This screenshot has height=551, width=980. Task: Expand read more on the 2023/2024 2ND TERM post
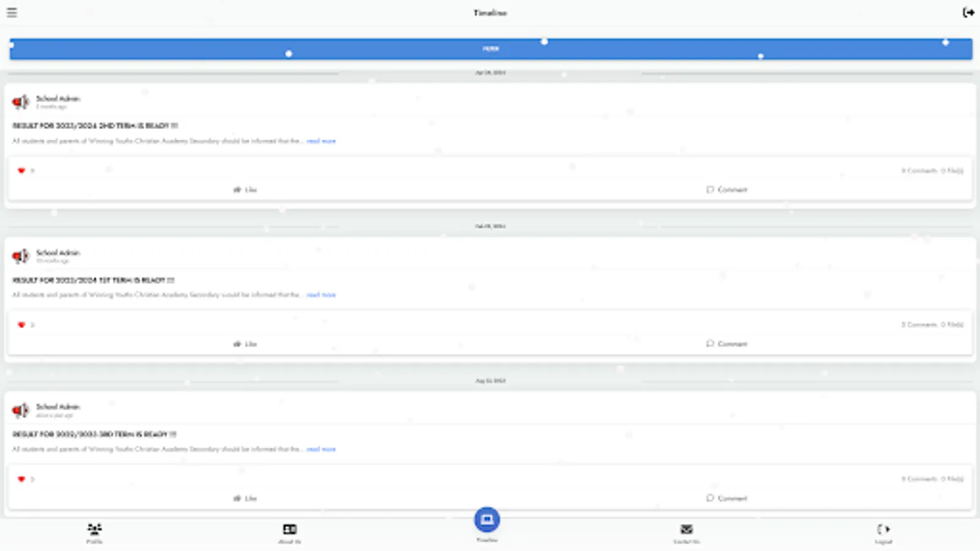[x=321, y=141]
